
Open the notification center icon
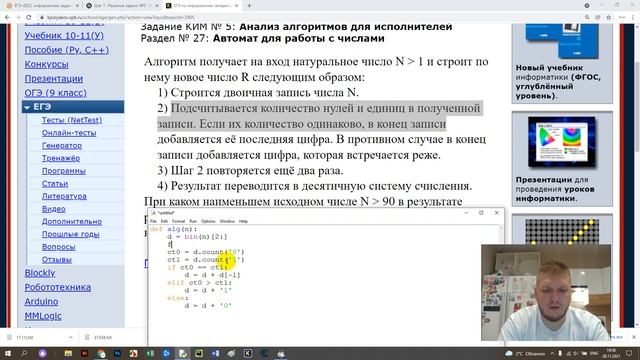click(x=629, y=353)
